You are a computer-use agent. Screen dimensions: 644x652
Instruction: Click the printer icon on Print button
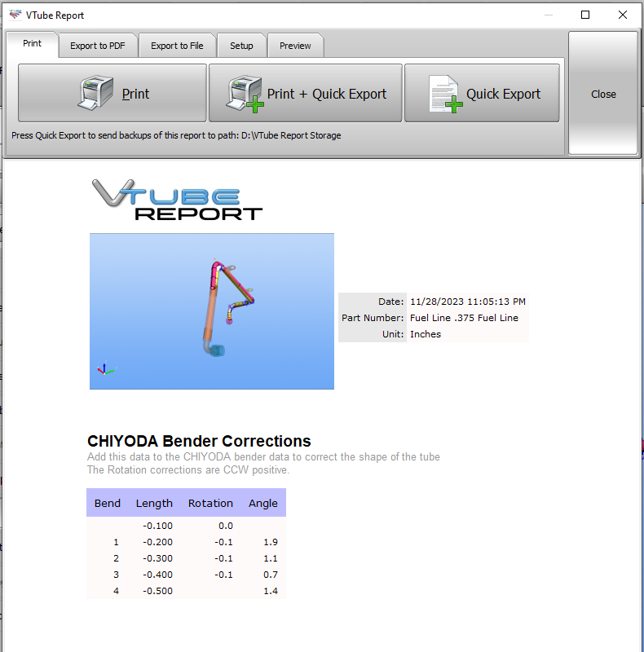pos(95,92)
